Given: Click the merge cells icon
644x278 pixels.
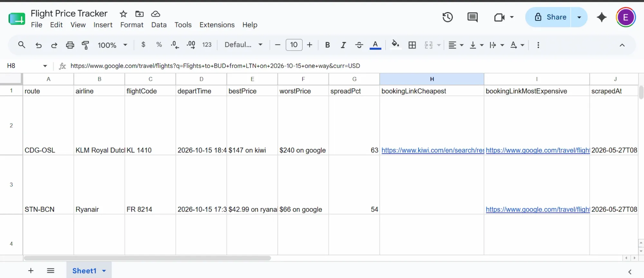Looking at the screenshot, I should pyautogui.click(x=429, y=45).
